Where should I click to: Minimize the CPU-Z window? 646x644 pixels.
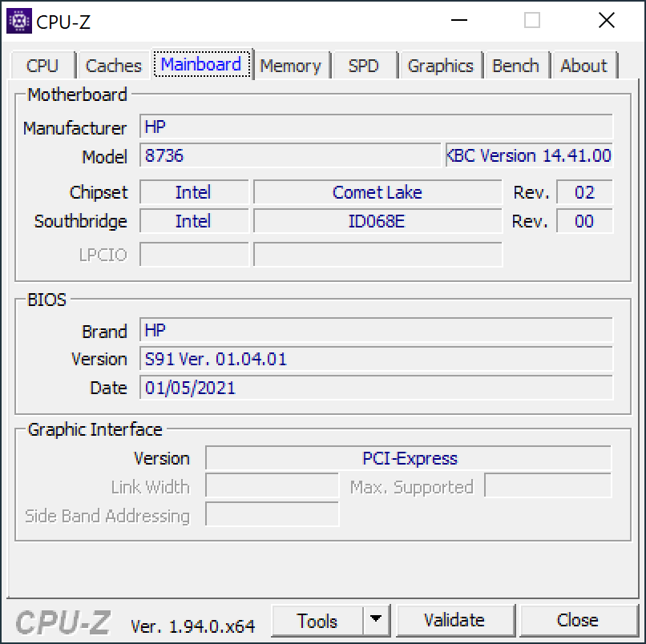[x=458, y=21]
